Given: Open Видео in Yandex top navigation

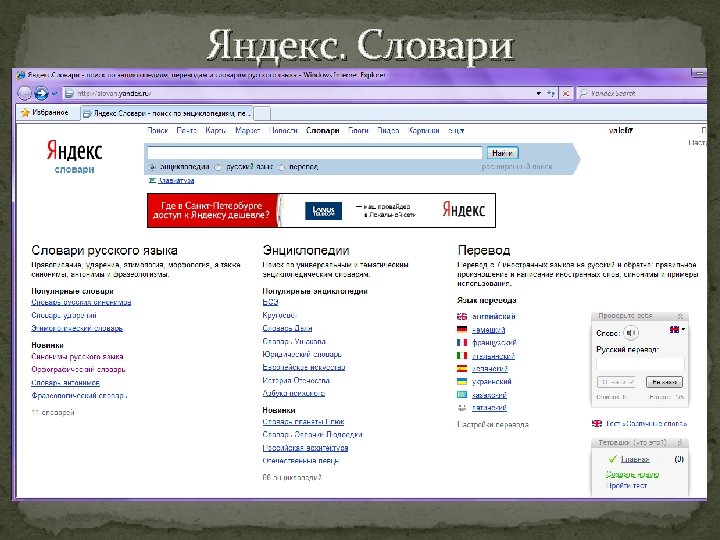Looking at the screenshot, I should point(388,130).
